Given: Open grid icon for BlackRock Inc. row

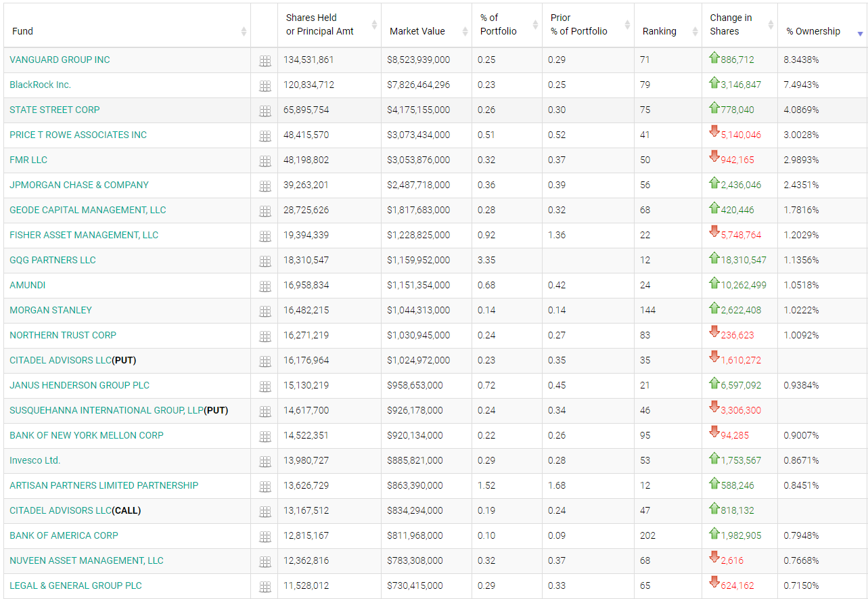Looking at the screenshot, I should 265,86.
